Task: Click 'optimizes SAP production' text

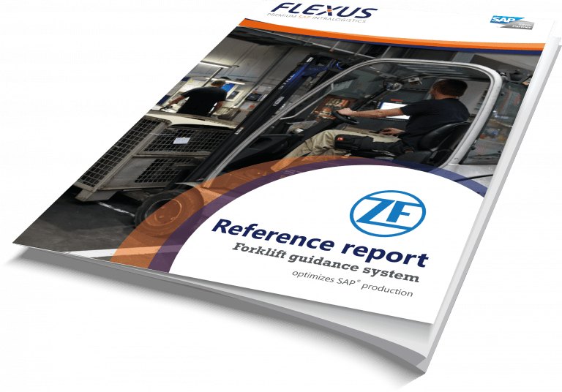Action: pyautogui.click(x=352, y=284)
